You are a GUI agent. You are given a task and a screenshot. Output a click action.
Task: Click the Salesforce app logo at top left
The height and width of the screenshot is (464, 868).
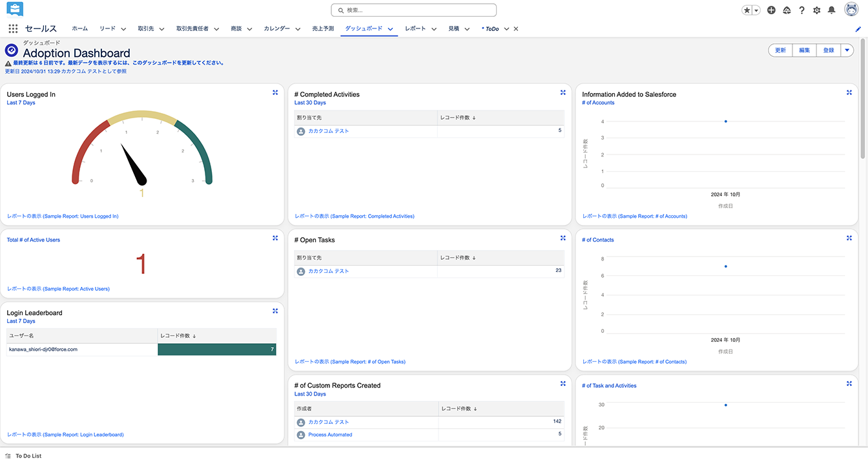[14, 10]
